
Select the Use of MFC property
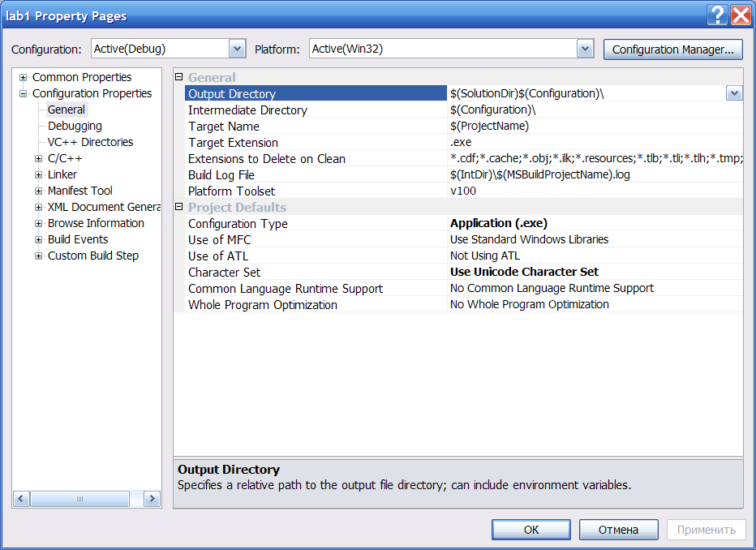pyautogui.click(x=316, y=240)
